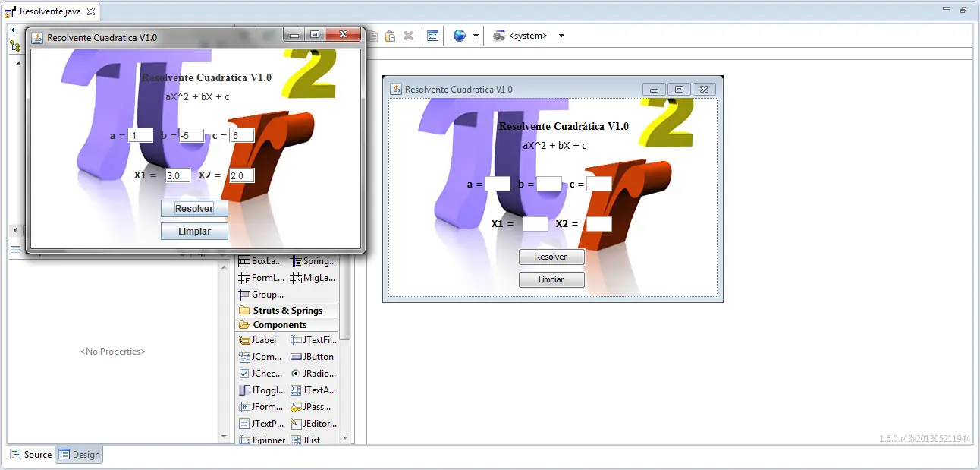This screenshot has height=470, width=980.
Task: Pick the MigLayout palette entry
Action: click(313, 278)
